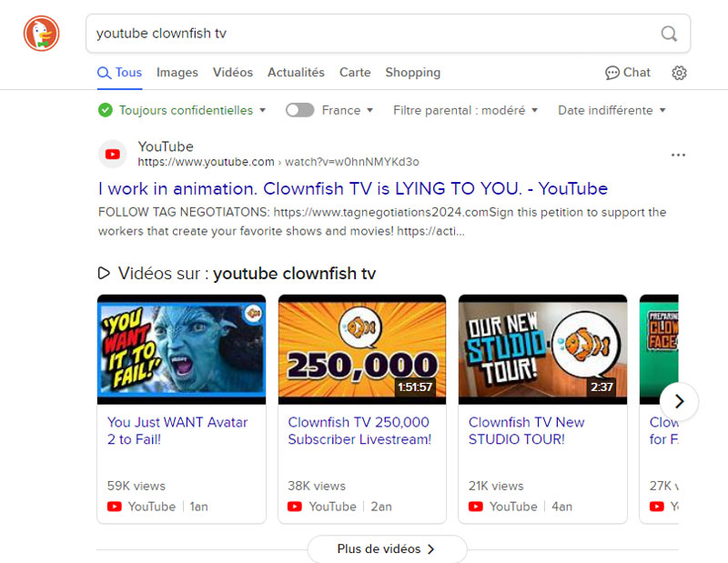The image size is (728, 563).
Task: Switch to the Vidéos tab
Action: pyautogui.click(x=233, y=73)
